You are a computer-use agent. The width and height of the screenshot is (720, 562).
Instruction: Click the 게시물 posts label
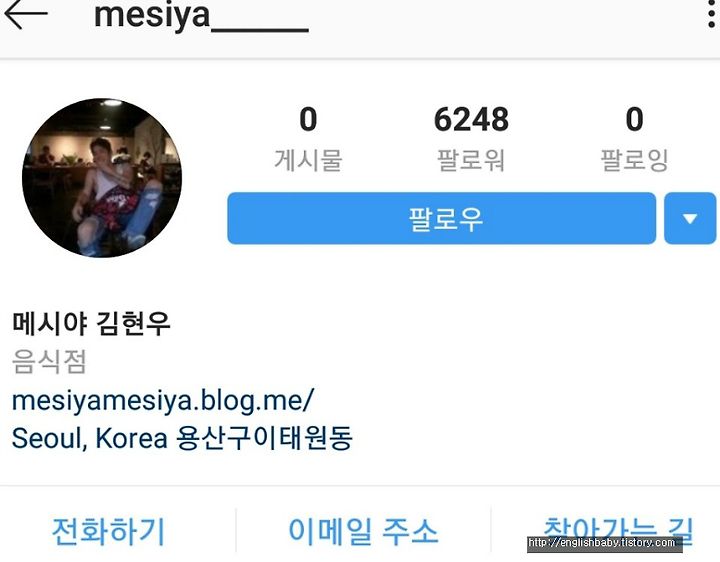point(308,160)
